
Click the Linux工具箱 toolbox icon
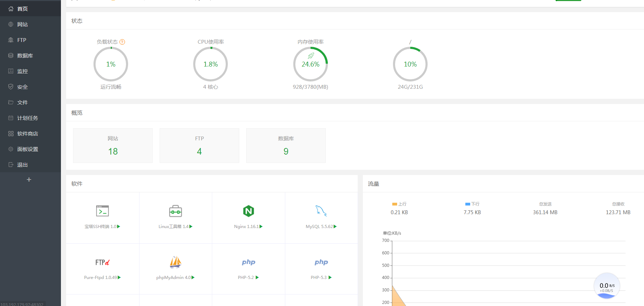tap(176, 211)
